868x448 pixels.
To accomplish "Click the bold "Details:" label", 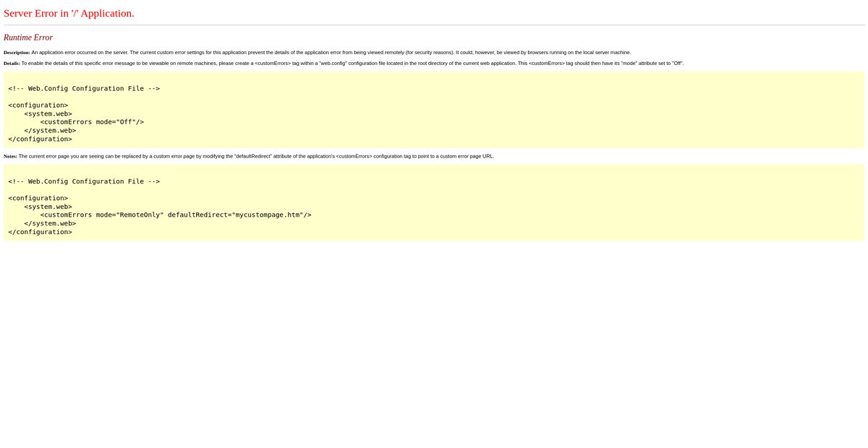I will (x=12, y=64).
